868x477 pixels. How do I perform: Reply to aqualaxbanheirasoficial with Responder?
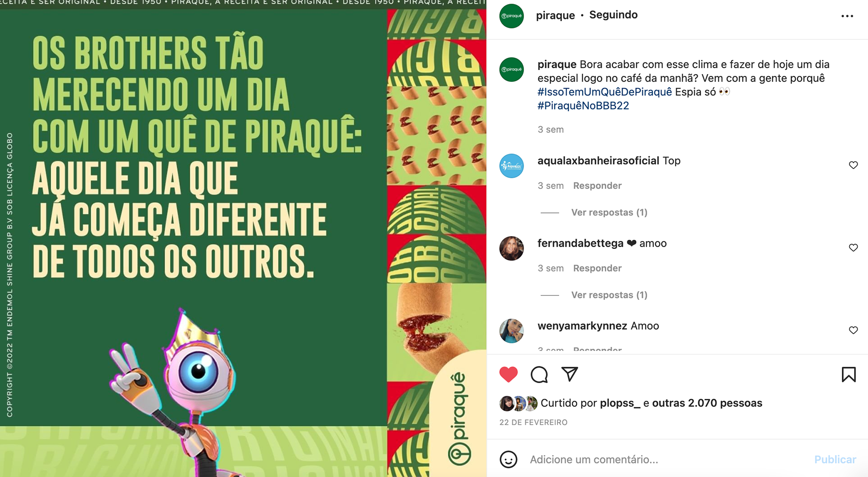597,186
